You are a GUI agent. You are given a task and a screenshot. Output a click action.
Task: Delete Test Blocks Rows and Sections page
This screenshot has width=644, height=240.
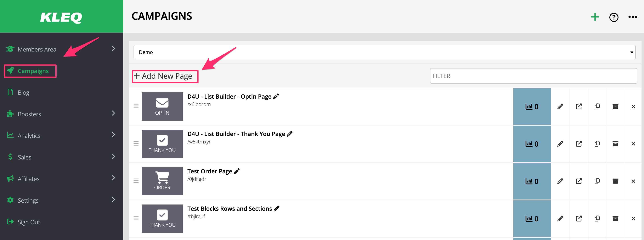(633, 219)
